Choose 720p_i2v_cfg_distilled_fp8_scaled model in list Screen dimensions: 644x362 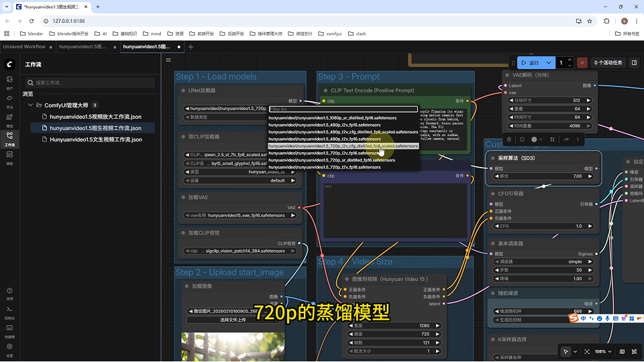[x=343, y=146]
